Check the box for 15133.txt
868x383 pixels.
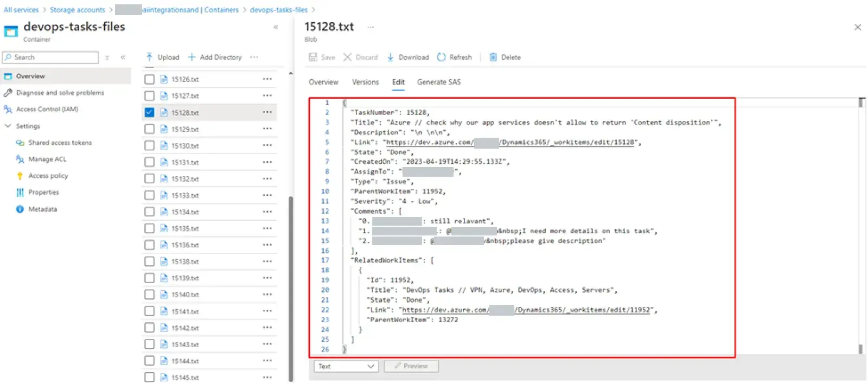click(x=149, y=195)
